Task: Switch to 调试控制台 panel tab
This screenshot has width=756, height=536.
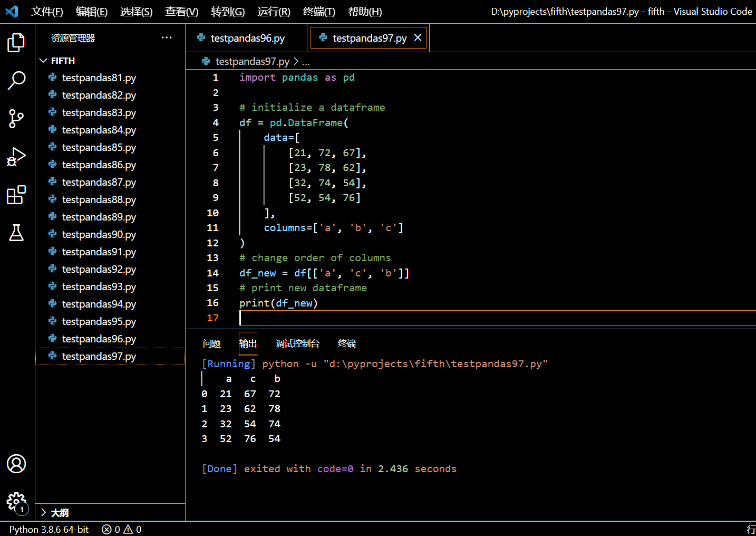Action: [297, 343]
